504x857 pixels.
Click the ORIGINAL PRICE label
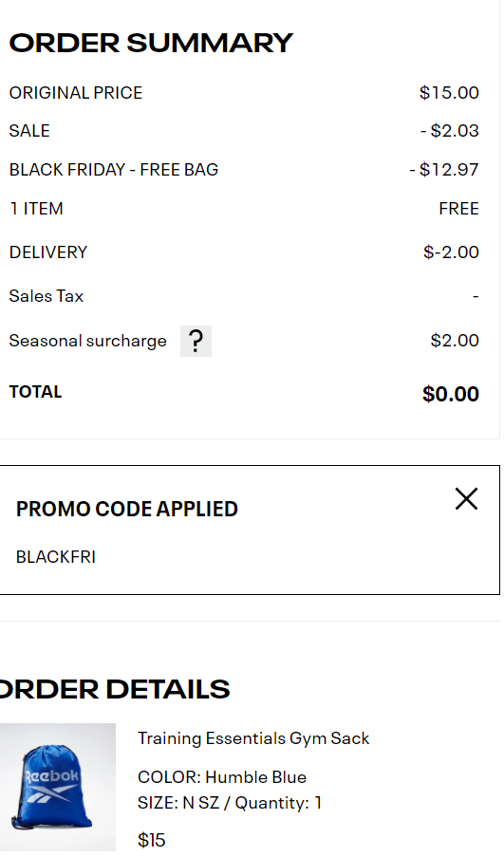(76, 93)
